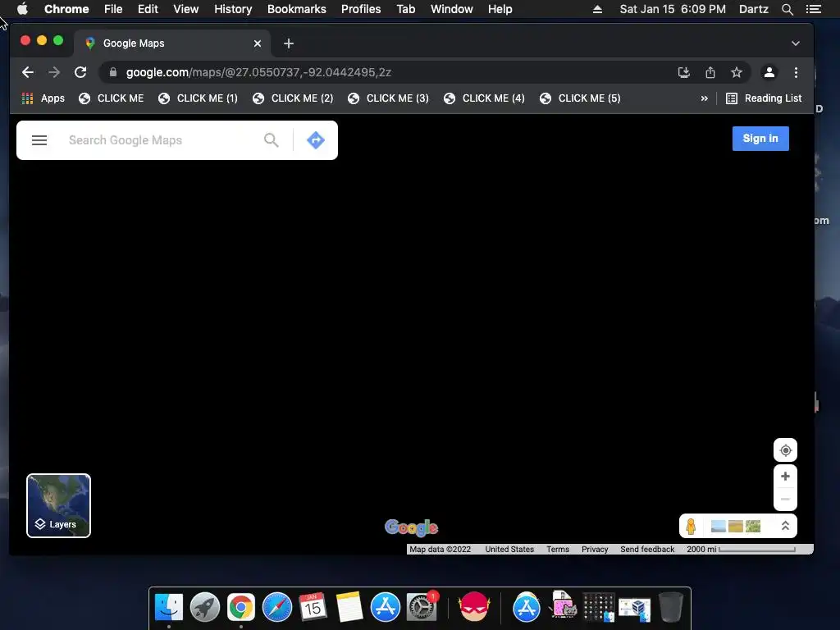Click Send feedback link

pyautogui.click(x=647, y=550)
